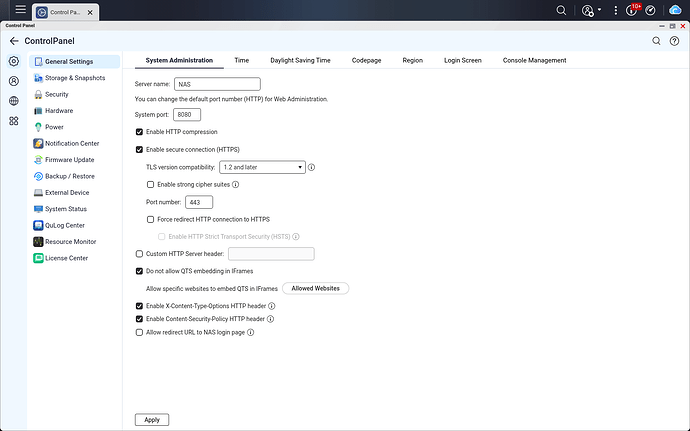Open Firmware Update

point(74,160)
